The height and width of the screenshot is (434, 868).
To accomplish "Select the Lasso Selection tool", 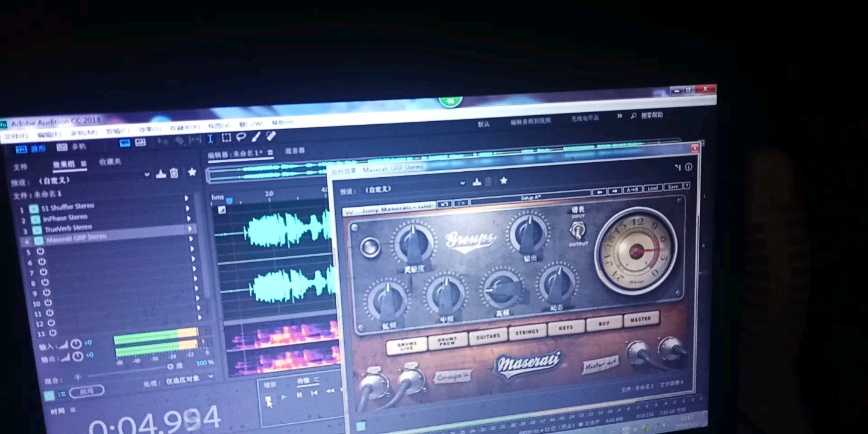I will (x=241, y=137).
